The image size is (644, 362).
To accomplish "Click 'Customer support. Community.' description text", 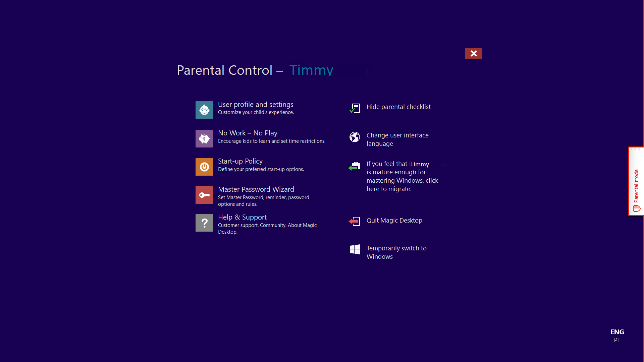I will click(267, 229).
